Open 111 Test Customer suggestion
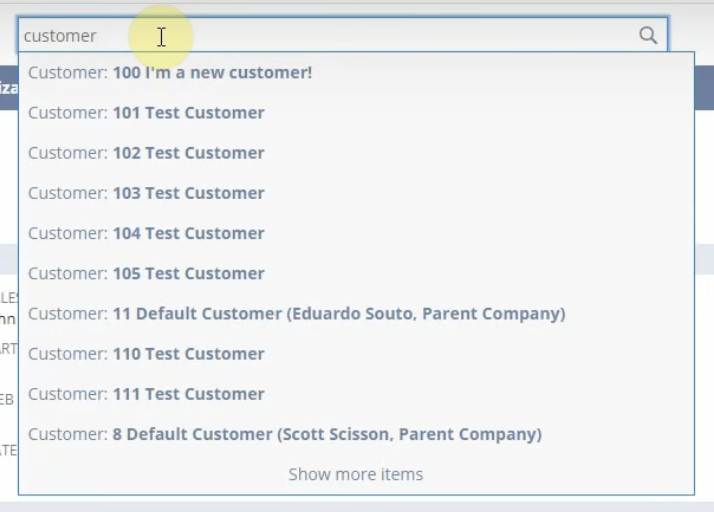 pyautogui.click(x=356, y=394)
